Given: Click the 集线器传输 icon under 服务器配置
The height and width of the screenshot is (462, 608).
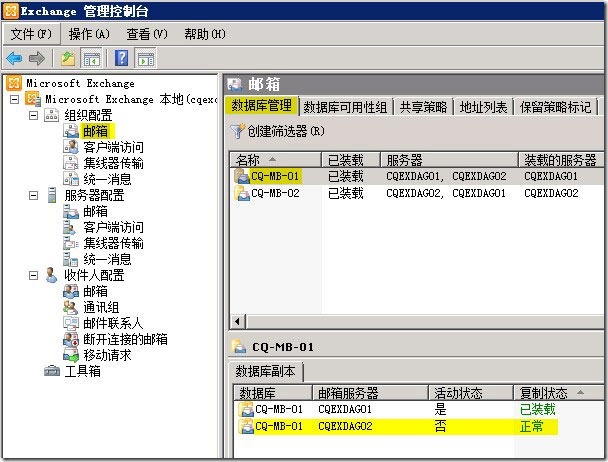Looking at the screenshot, I should coord(71,243).
